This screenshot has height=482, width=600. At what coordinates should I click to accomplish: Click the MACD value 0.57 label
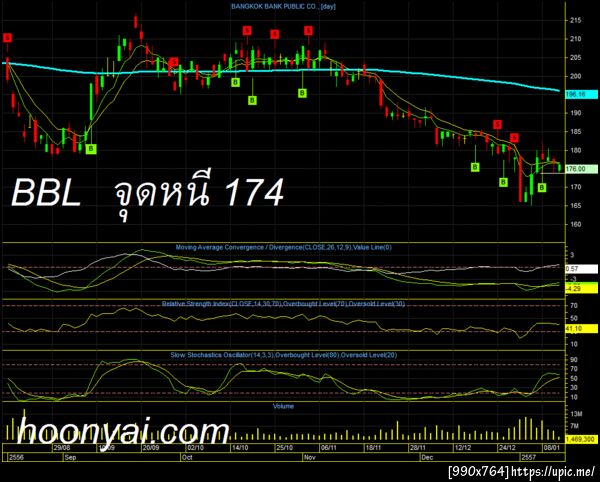[581, 269]
